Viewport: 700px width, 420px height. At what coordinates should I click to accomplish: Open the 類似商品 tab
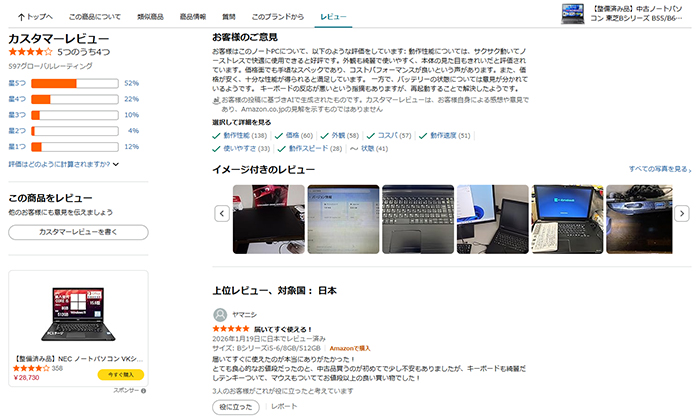tap(150, 17)
